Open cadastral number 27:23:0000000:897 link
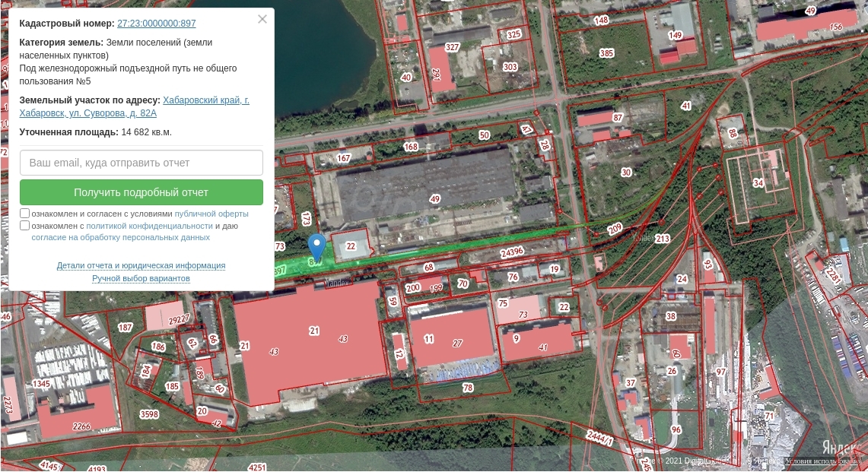Screen dimensions: 868x472 156,24
